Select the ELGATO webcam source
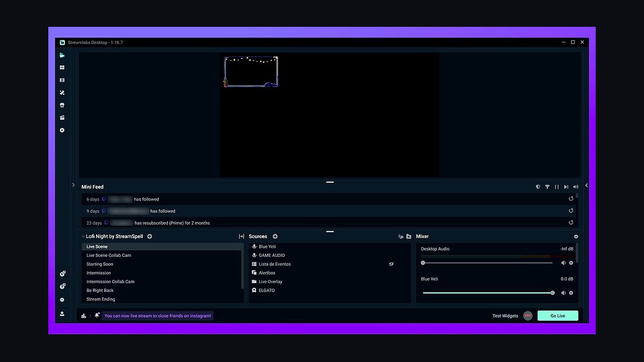The width and height of the screenshot is (644, 362). tap(330, 290)
